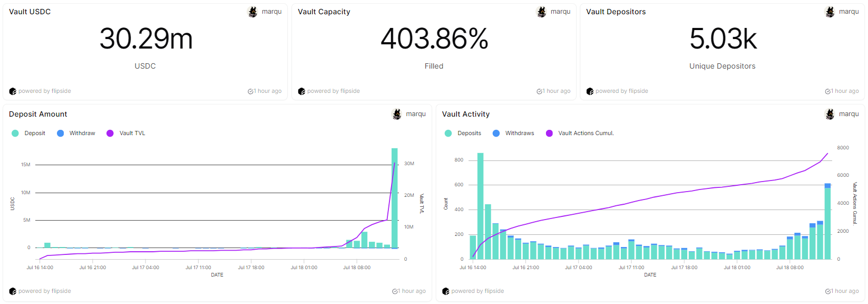Click the tallest deposits bar in Vault Activity
The height and width of the screenshot is (304, 868).
[480, 206]
